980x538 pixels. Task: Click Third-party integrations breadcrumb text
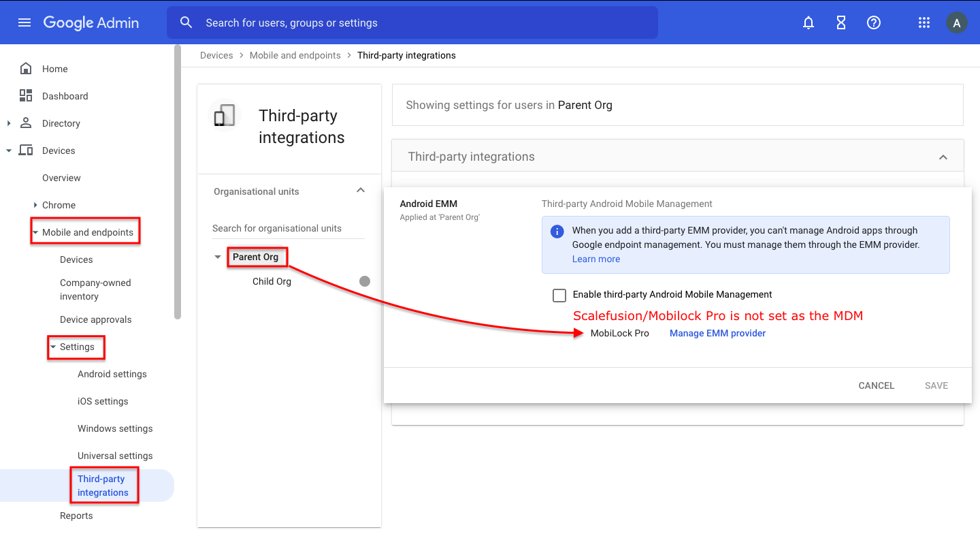406,55
